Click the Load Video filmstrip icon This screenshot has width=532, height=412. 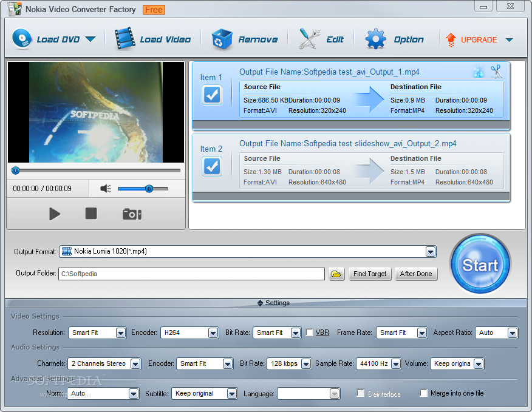(x=125, y=39)
